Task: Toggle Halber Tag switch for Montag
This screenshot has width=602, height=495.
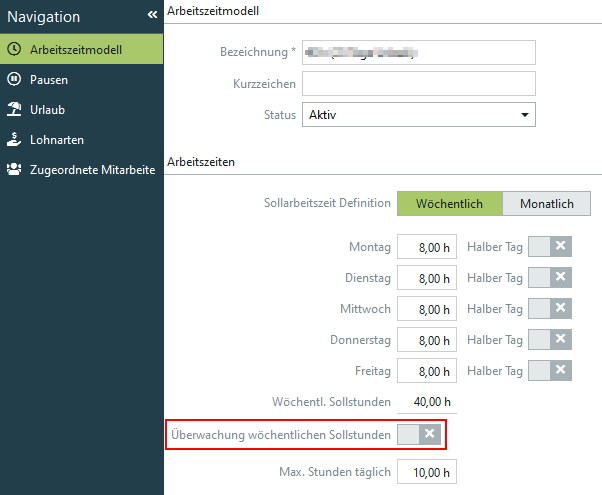Action: [x=549, y=247]
